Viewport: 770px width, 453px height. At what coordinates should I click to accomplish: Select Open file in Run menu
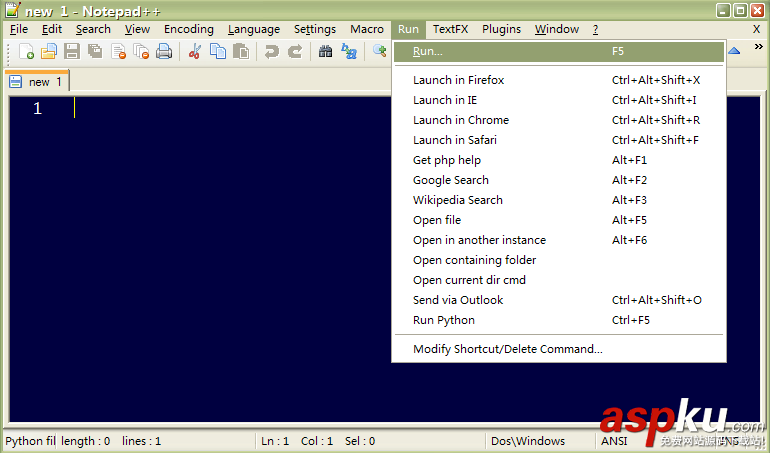559,220
